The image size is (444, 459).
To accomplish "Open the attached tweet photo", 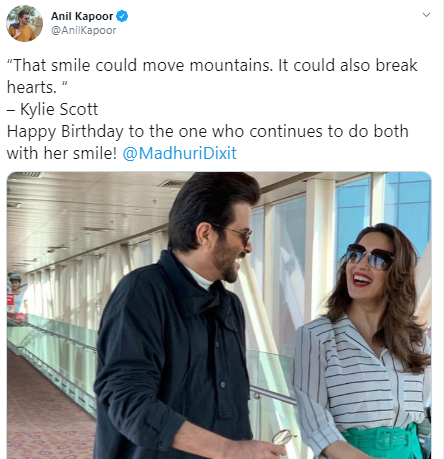I will (x=219, y=315).
